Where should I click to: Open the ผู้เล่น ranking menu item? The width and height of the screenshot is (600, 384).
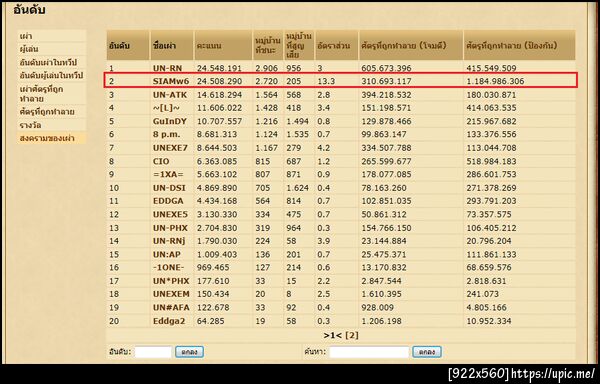click(x=29, y=49)
